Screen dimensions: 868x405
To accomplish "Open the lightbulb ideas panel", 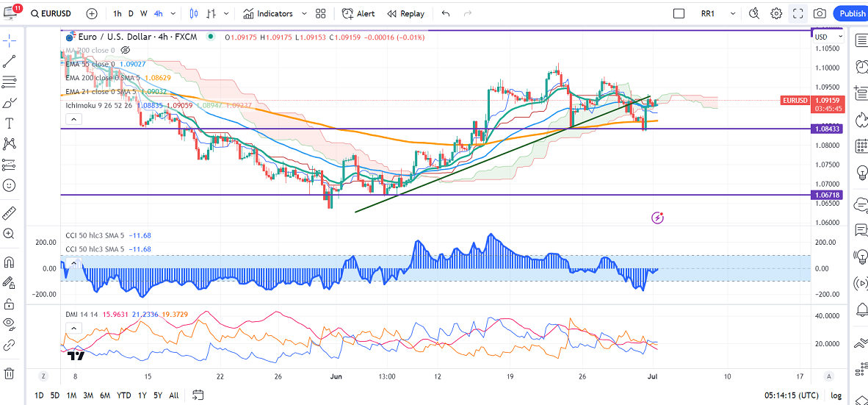I will tap(861, 173).
